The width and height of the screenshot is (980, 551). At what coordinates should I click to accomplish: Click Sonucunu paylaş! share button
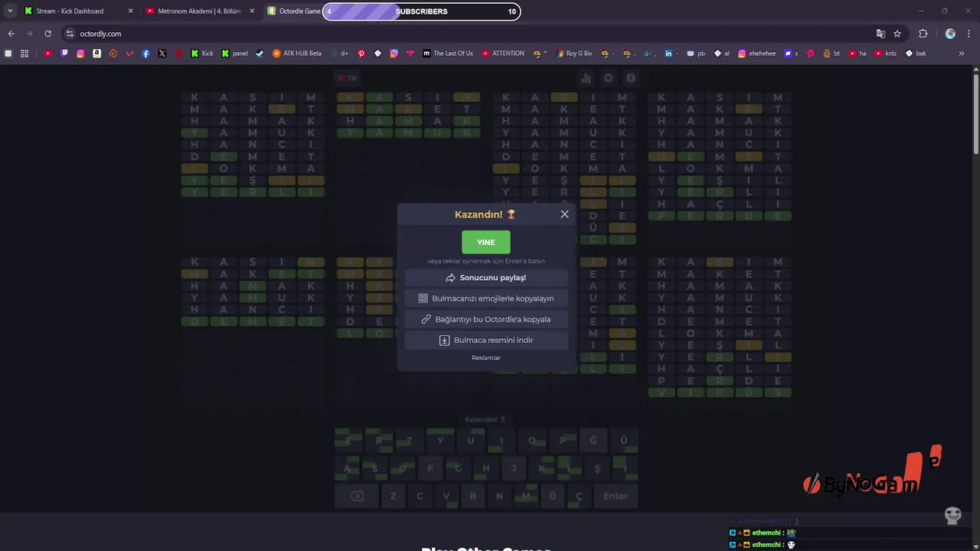(x=486, y=278)
